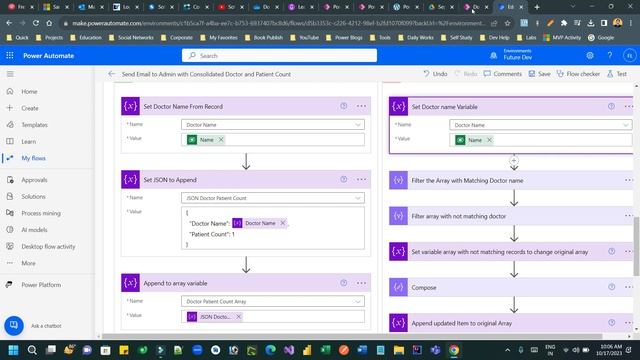Open File Explorer from the taskbar
This screenshot has height=360, width=640.
399,350
